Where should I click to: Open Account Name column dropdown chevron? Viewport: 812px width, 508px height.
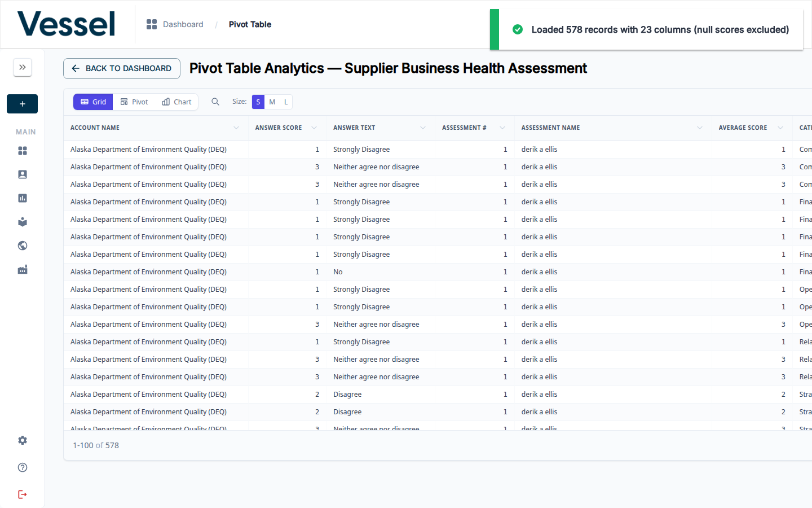236,128
